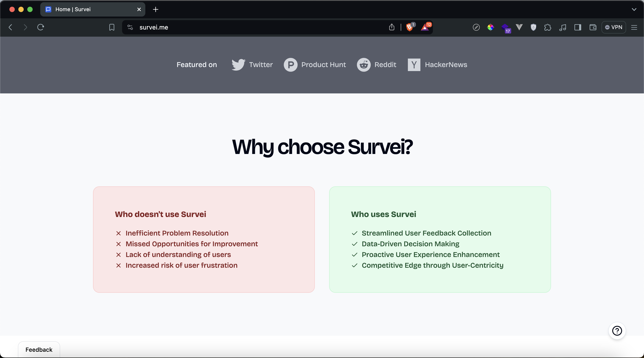Click 'Increased risk of user frustration' text
Image resolution: width=644 pixels, height=358 pixels.
pyautogui.click(x=182, y=265)
